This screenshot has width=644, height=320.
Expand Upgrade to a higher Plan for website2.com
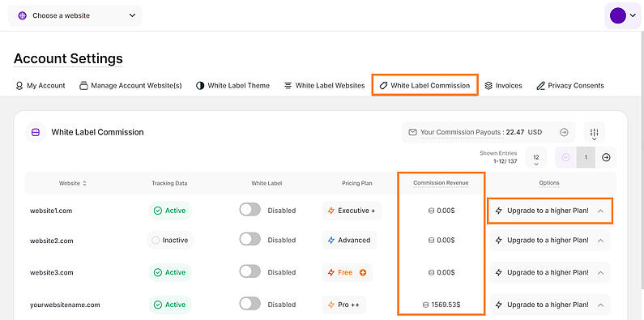(550, 241)
